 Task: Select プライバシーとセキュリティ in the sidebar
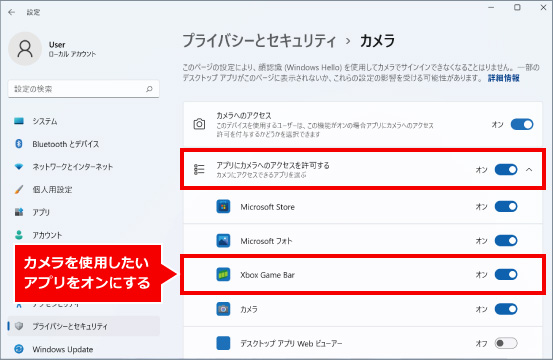(84, 326)
